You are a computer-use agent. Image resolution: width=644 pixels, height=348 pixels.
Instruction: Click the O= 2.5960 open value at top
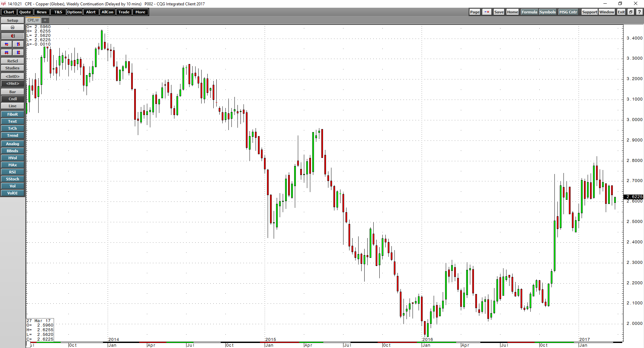(x=39, y=27)
